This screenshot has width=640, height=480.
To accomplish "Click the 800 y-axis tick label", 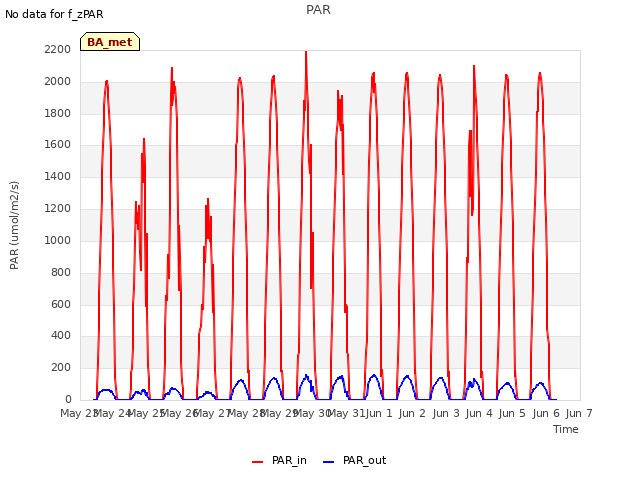I will pyautogui.click(x=61, y=272).
